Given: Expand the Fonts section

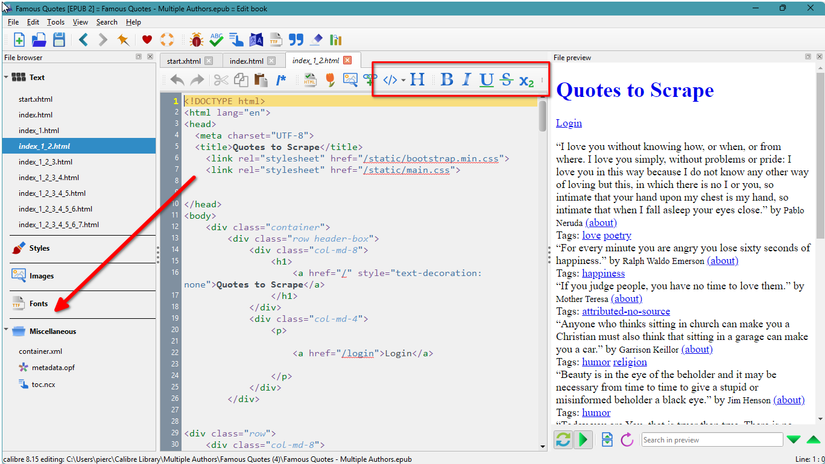Looking at the screenshot, I should 38,304.
